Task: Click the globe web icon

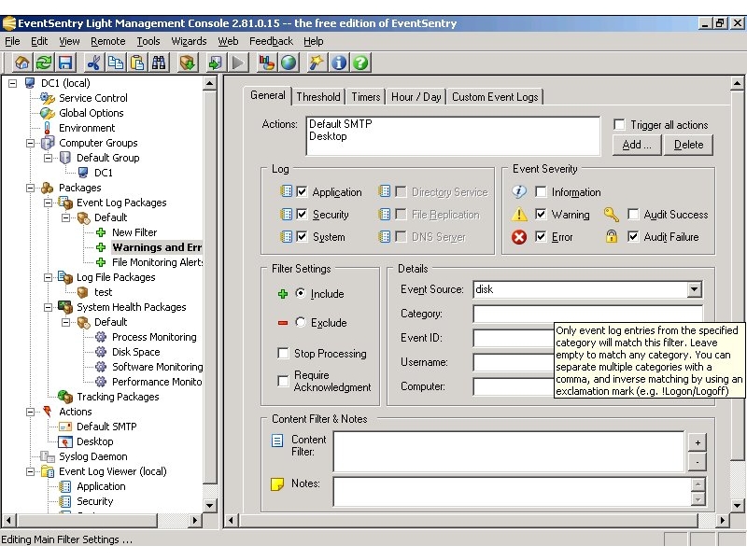Action: [x=289, y=63]
